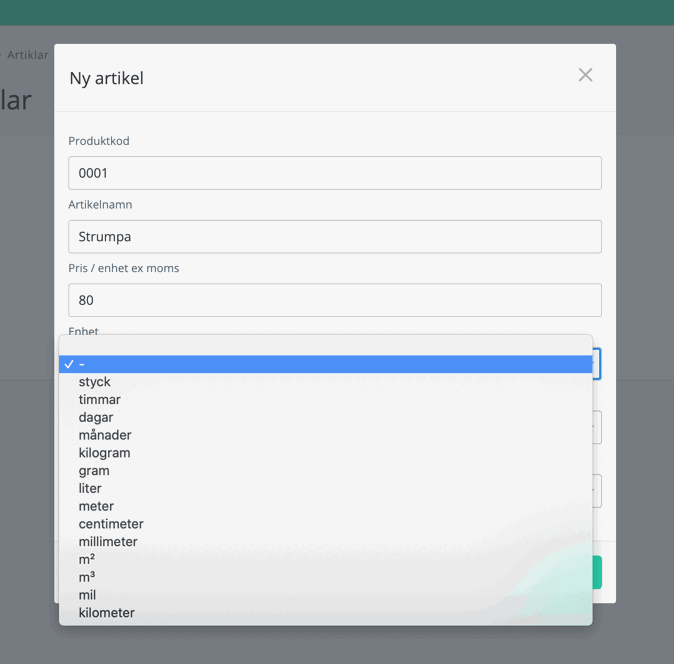Choose kilometer from the unit options

pos(107,613)
